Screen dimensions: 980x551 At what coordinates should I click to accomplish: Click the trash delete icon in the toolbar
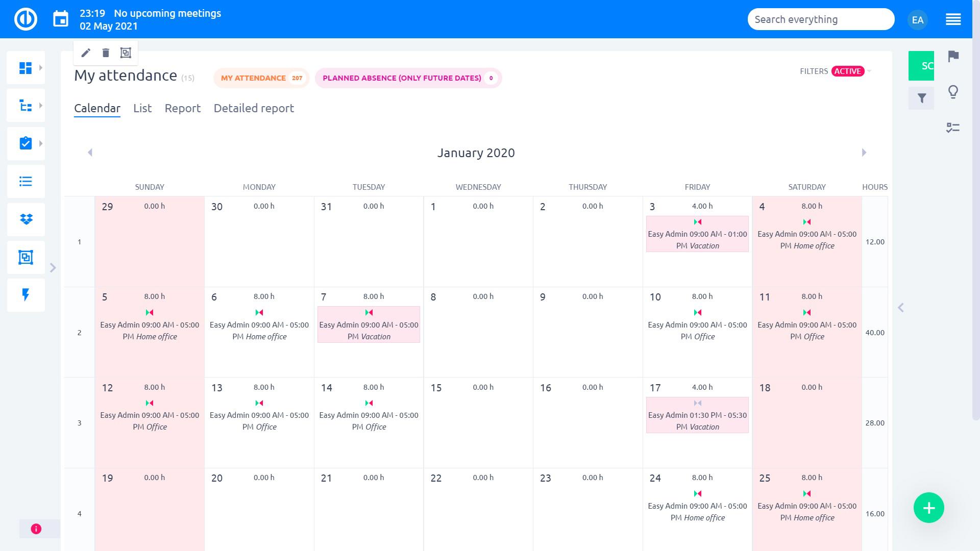[106, 53]
